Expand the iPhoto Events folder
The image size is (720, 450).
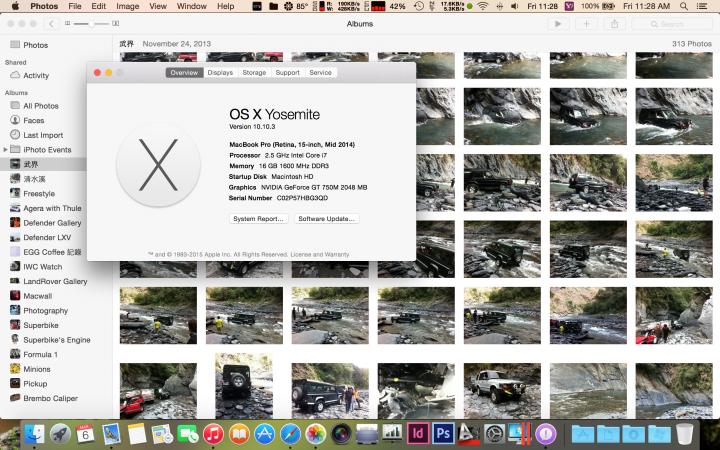[5, 149]
